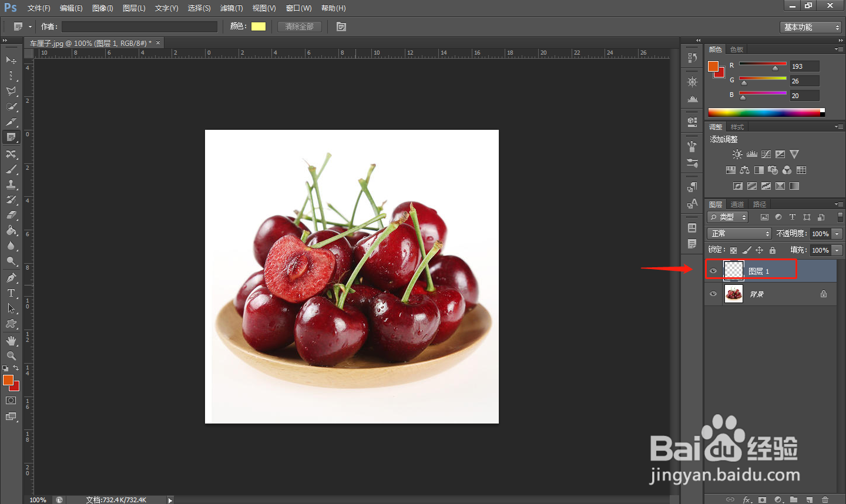Expand the status bar info arrow
Screen dimensions: 846x504
pyautogui.click(x=170, y=500)
